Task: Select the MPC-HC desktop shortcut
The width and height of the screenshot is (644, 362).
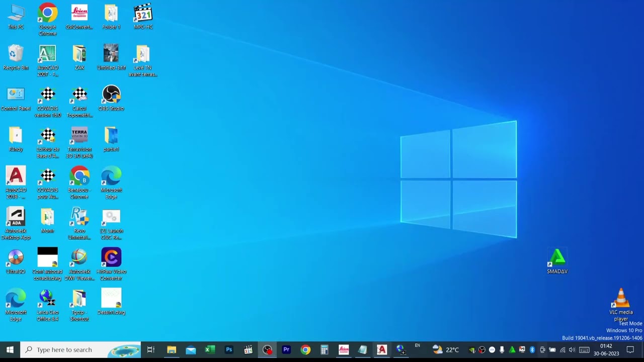Action: tap(143, 17)
